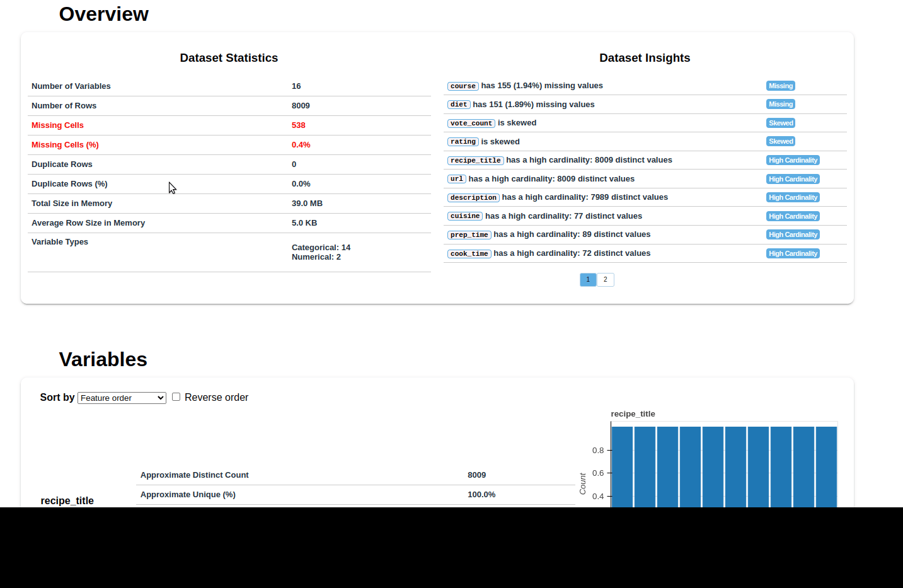903x588 pixels.
Task: Click the High Cardinality badge for url
Action: (x=793, y=178)
